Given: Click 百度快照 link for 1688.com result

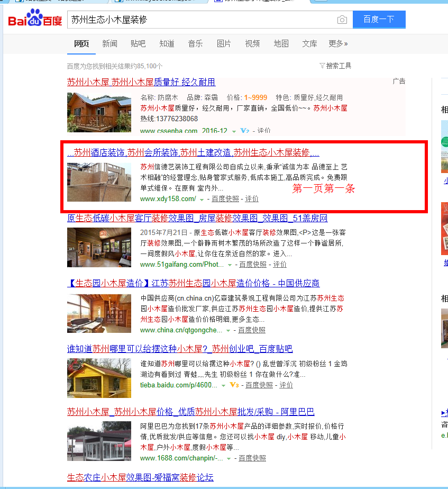Looking at the screenshot, I should pos(252,458).
